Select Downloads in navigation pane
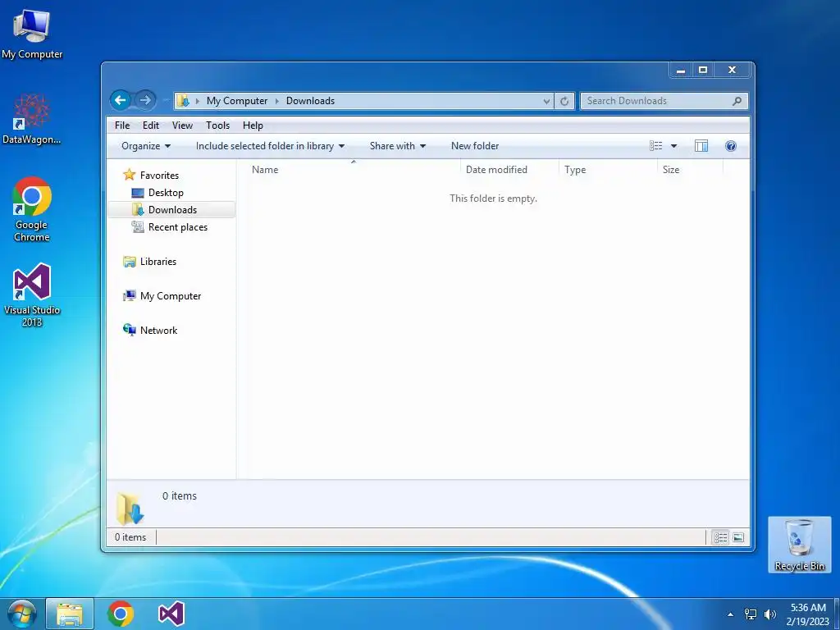Viewport: 840px width, 630px height. (x=171, y=209)
